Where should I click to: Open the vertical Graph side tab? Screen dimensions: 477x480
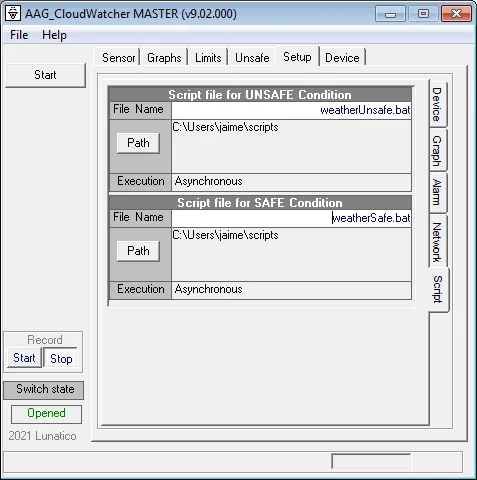(x=437, y=151)
